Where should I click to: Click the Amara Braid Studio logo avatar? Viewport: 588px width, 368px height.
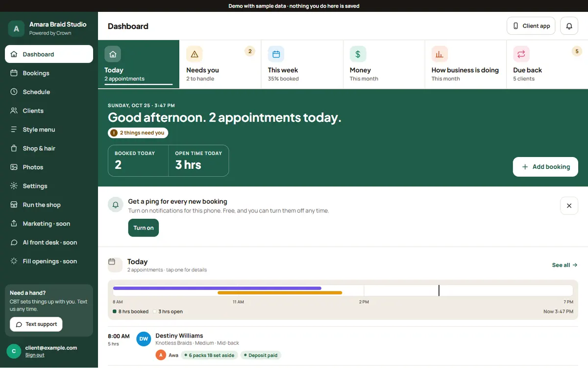(16, 28)
